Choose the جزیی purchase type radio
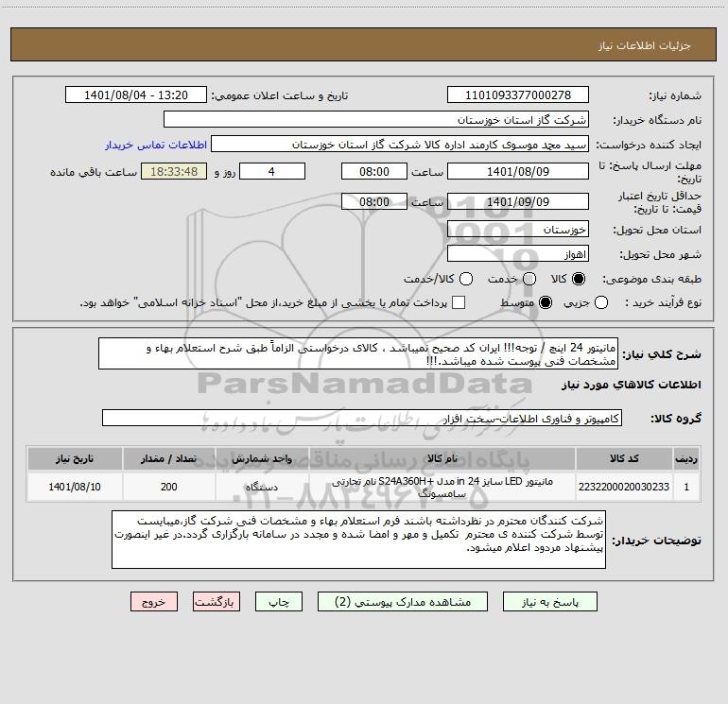Viewport: 728px width, 704px height. click(x=600, y=302)
